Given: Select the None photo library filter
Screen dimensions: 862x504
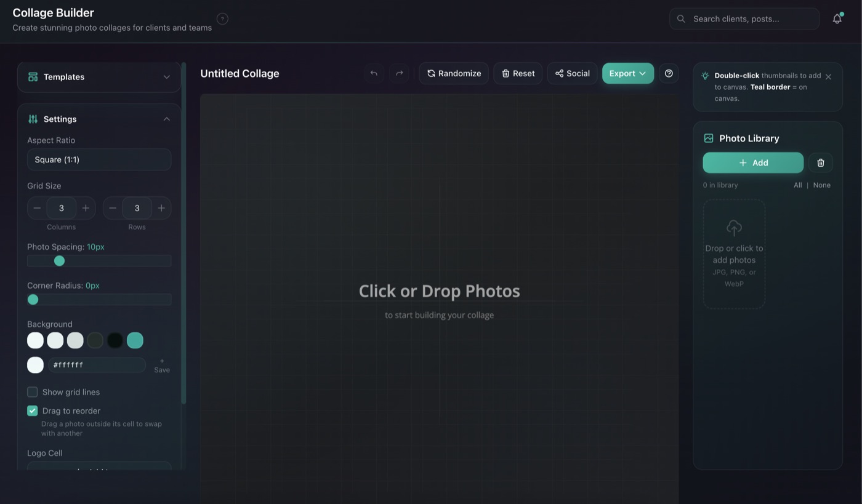Looking at the screenshot, I should point(821,185).
